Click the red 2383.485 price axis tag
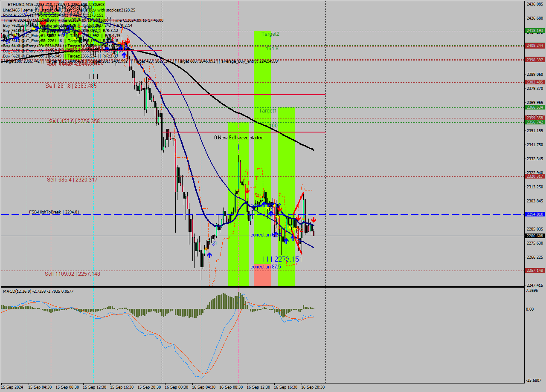This screenshot has height=392, width=546. 535,82
